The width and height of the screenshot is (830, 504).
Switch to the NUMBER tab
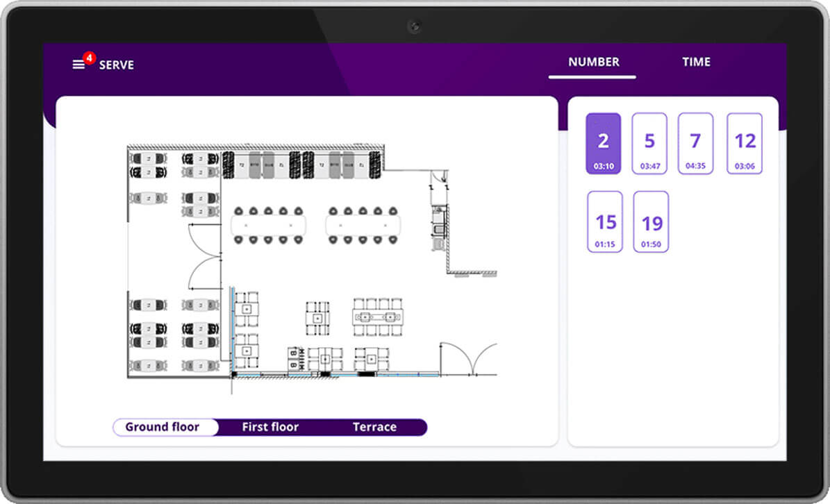[x=593, y=62]
